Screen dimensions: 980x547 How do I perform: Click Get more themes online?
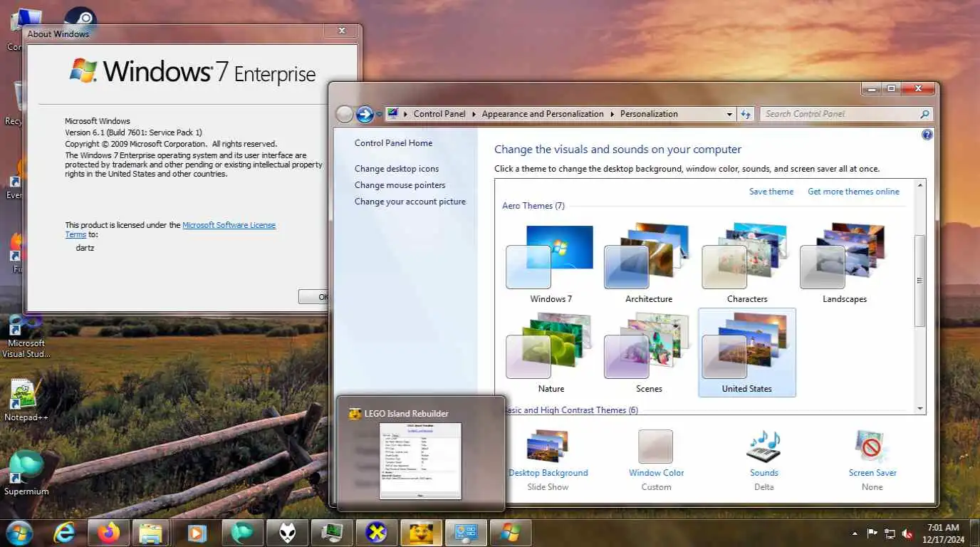[x=853, y=192]
